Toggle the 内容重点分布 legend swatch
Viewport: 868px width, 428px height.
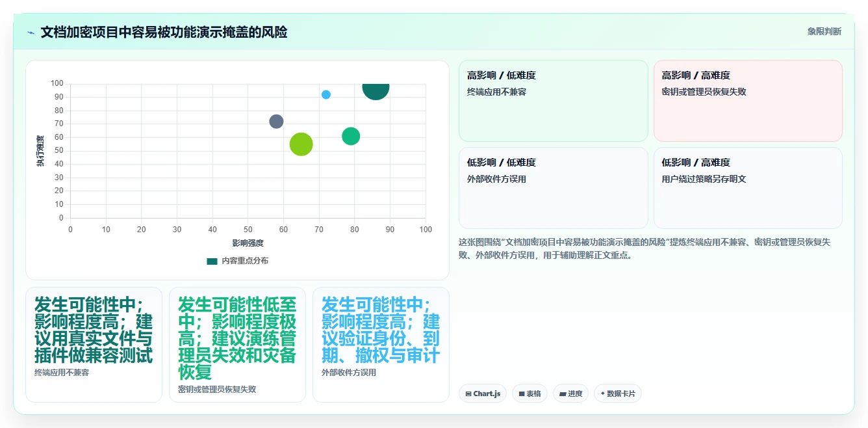212,261
